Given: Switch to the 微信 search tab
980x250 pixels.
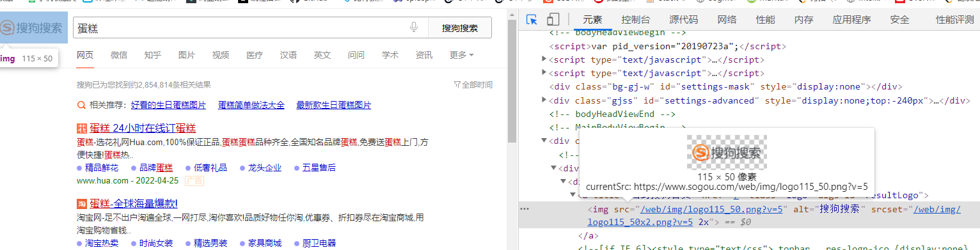Looking at the screenshot, I should click(119, 55).
